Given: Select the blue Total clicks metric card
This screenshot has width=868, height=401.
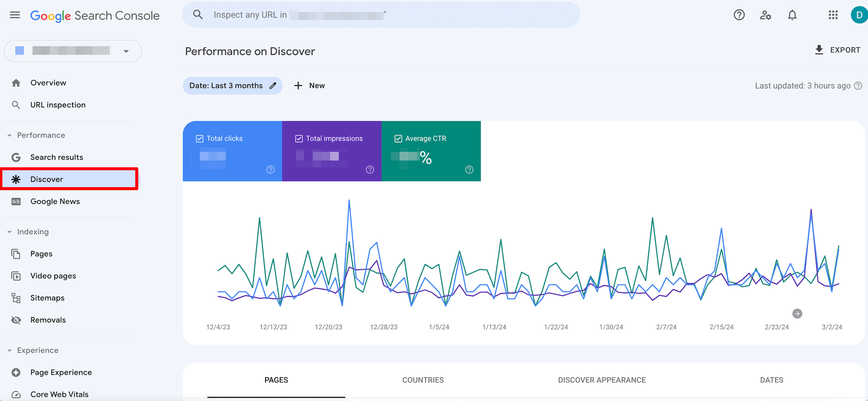Looking at the screenshot, I should tap(232, 151).
